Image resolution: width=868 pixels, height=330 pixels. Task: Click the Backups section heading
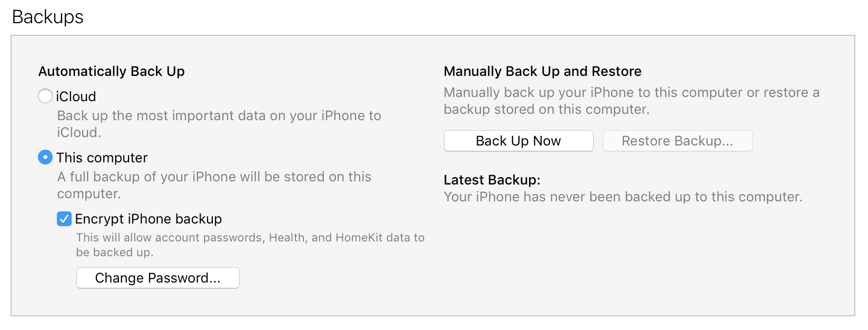click(x=48, y=17)
